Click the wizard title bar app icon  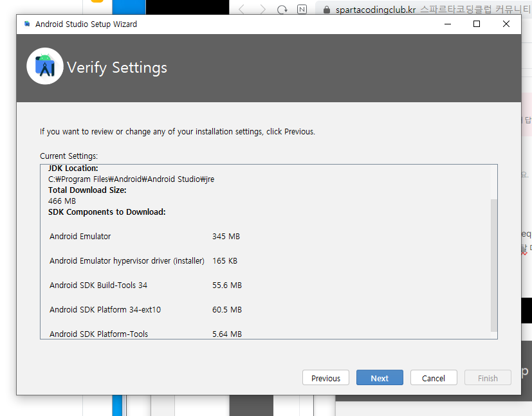coord(27,24)
